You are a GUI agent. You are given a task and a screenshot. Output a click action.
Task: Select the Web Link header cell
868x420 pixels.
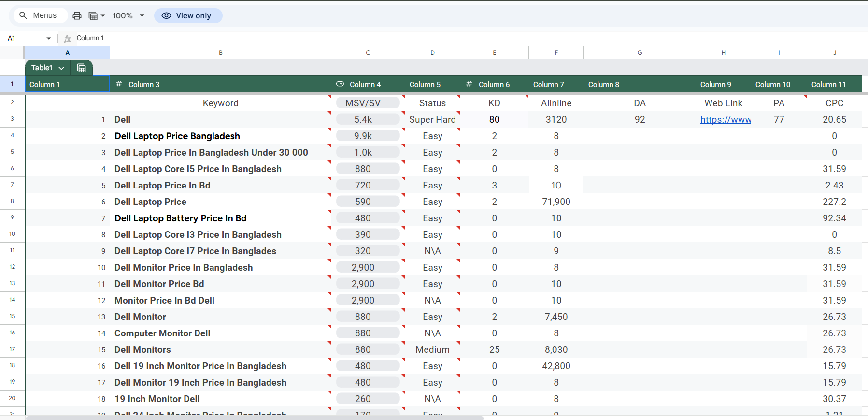pos(724,103)
